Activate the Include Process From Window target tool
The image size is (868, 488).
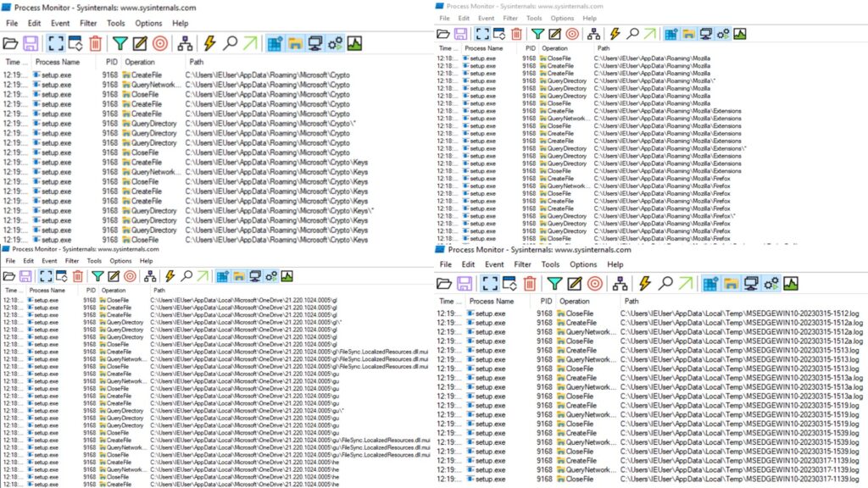pos(159,42)
